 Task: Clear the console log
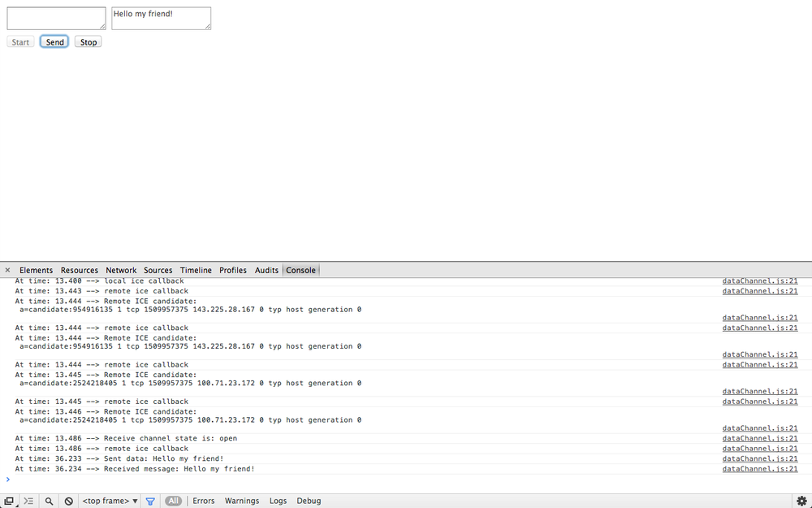[x=68, y=501]
